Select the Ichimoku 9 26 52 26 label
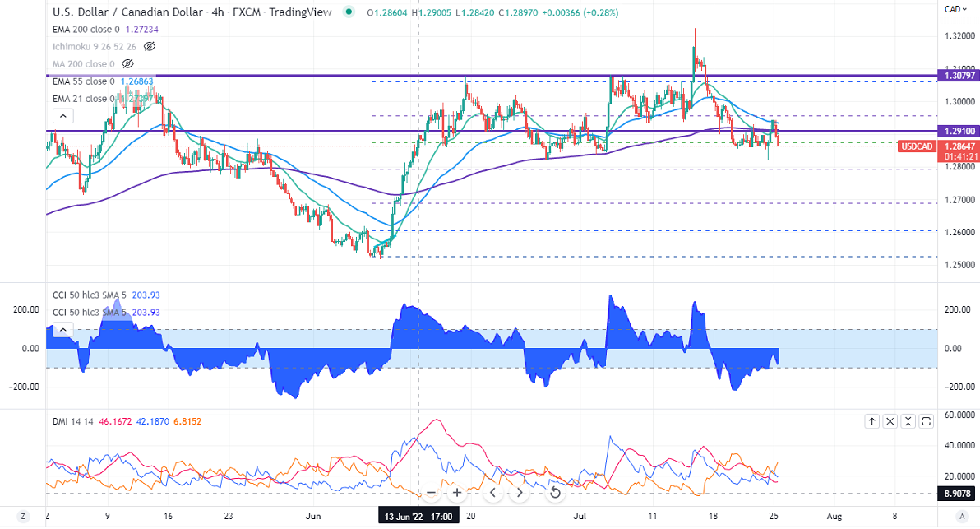 click(95, 47)
